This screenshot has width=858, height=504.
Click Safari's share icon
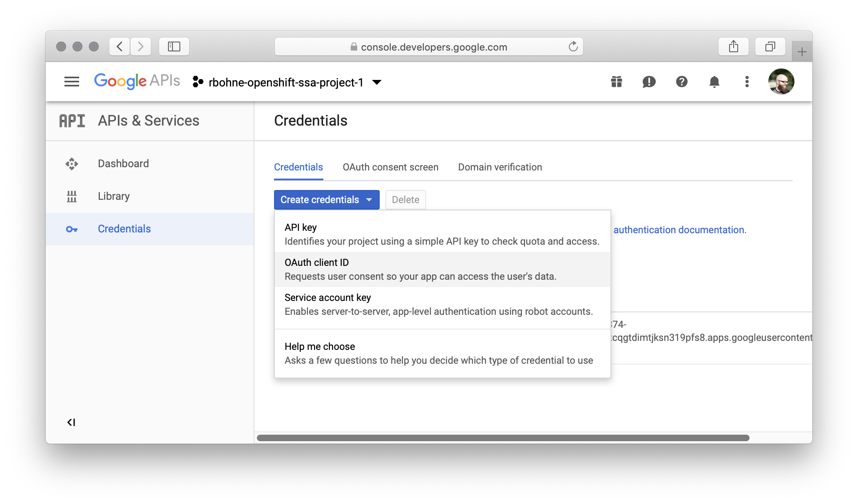click(733, 46)
